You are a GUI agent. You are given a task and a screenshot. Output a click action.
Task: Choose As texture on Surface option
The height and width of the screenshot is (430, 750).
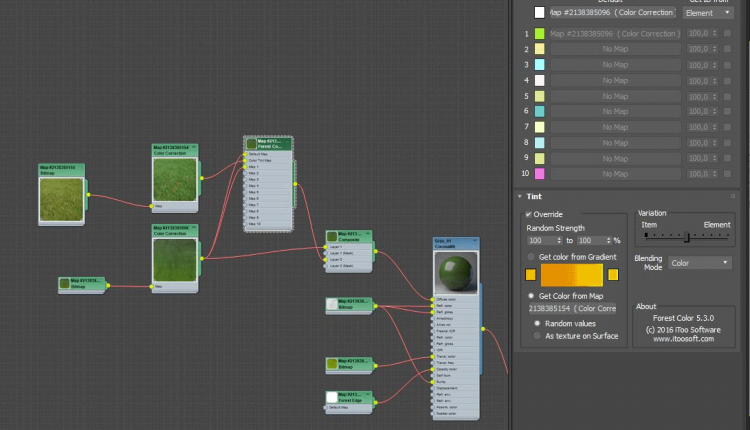click(536, 336)
